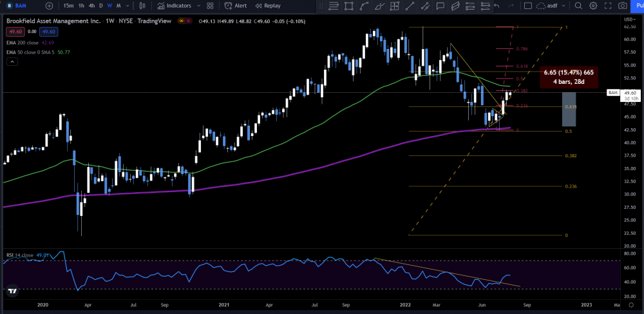
Task: Open chart settings gear icon
Action: click(592, 5)
